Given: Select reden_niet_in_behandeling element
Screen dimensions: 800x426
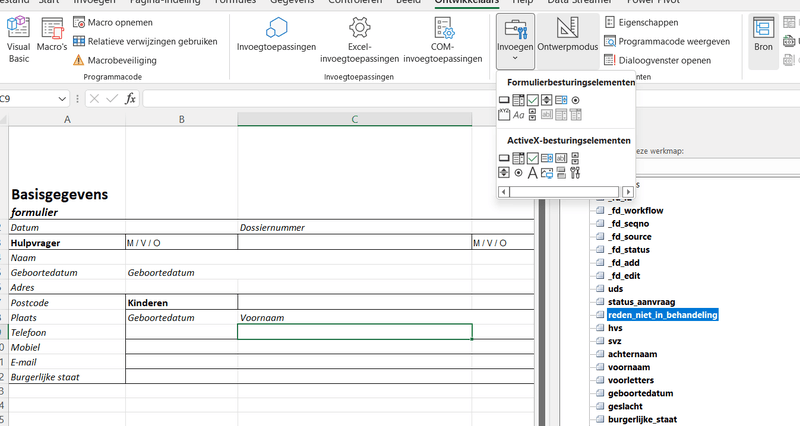Looking at the screenshot, I should 663,315.
